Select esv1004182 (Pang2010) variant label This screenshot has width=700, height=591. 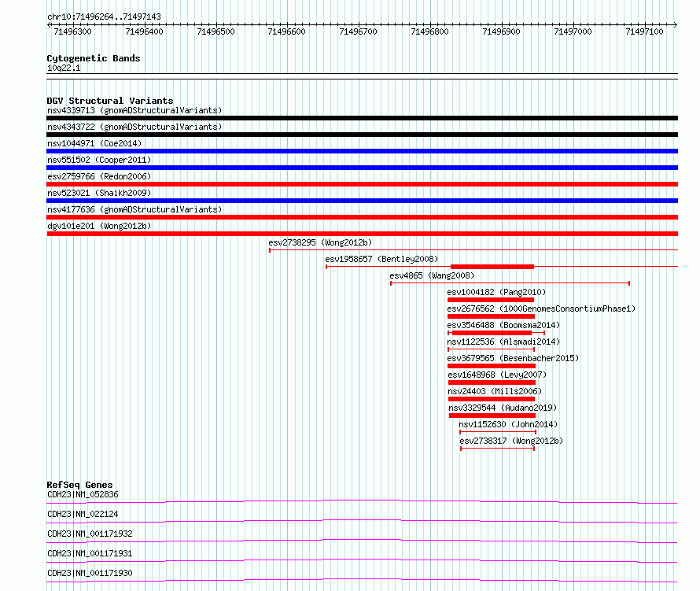(496, 292)
